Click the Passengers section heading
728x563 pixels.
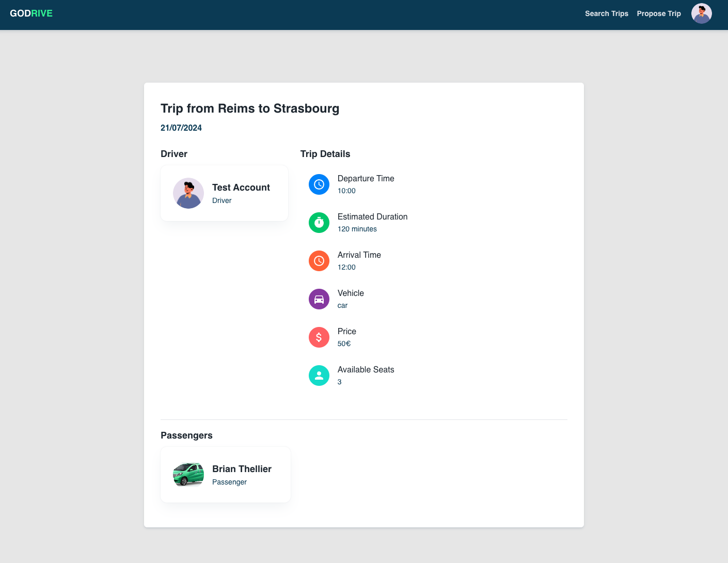coord(186,435)
